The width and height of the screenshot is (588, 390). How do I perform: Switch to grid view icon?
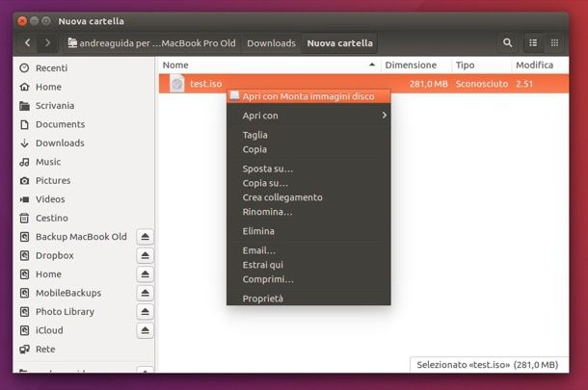tap(554, 43)
